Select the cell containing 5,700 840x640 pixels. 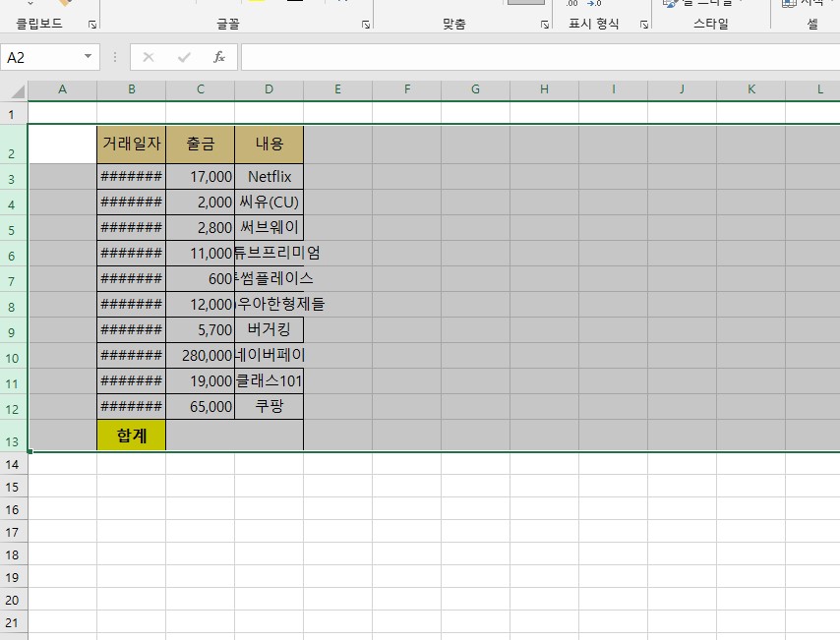pos(201,330)
